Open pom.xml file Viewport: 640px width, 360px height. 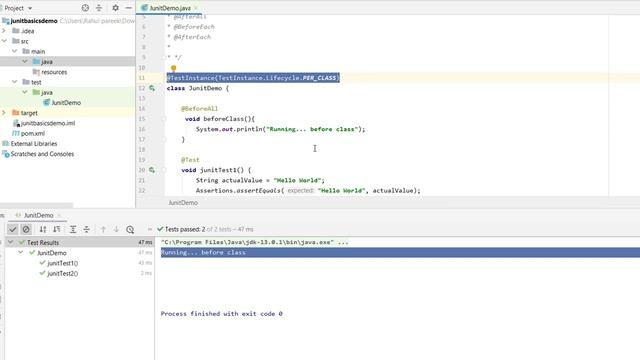pyautogui.click(x=33, y=133)
